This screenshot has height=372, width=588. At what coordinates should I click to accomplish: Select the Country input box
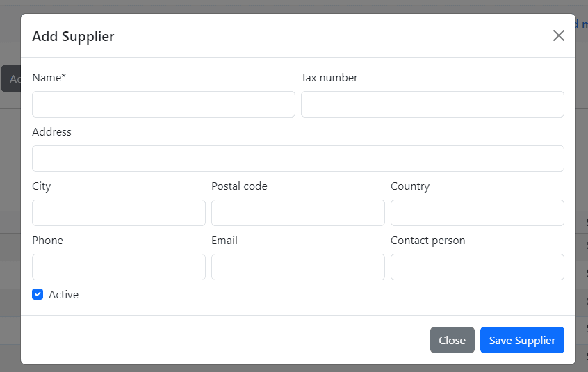click(x=477, y=213)
